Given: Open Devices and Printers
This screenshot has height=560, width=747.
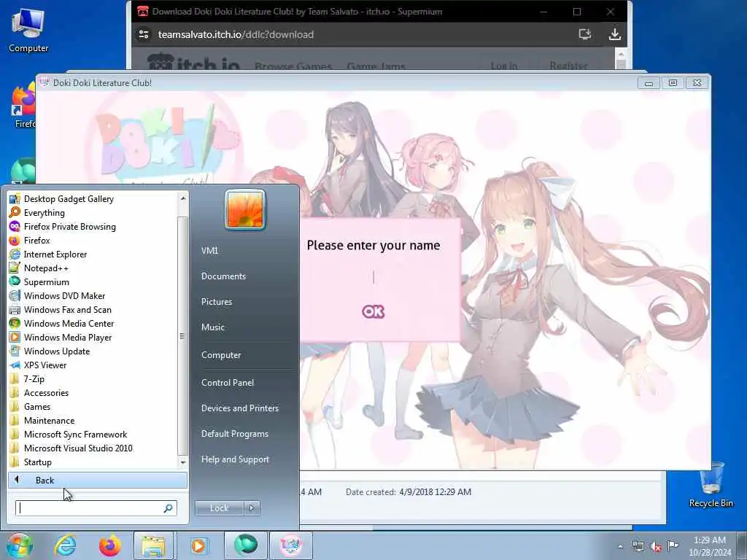Looking at the screenshot, I should (240, 408).
